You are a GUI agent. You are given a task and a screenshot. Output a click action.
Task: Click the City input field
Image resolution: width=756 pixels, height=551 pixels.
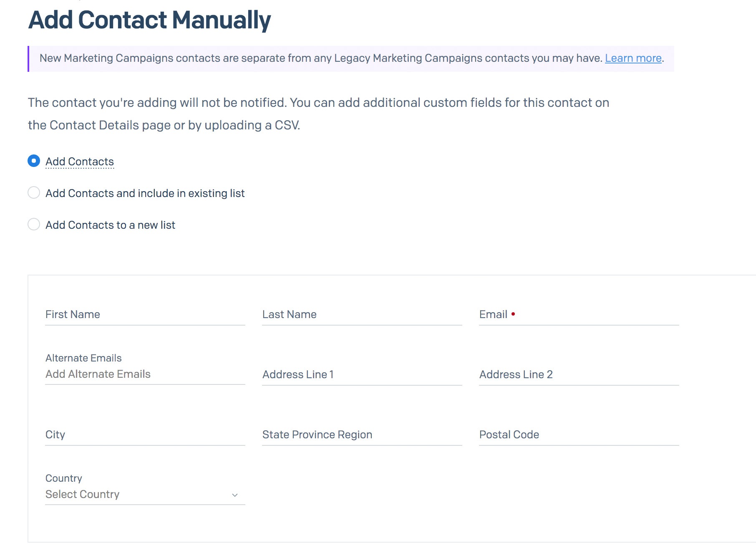pyautogui.click(x=145, y=435)
